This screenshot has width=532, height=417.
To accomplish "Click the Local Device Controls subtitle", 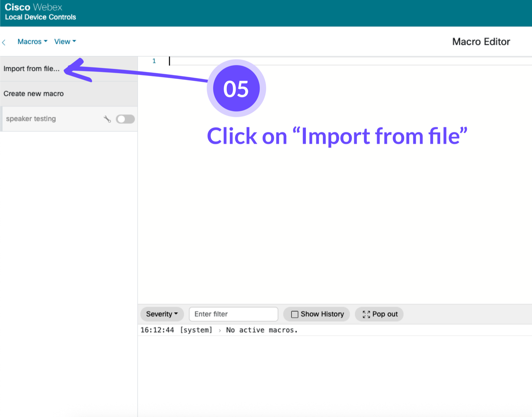I will 40,17.
